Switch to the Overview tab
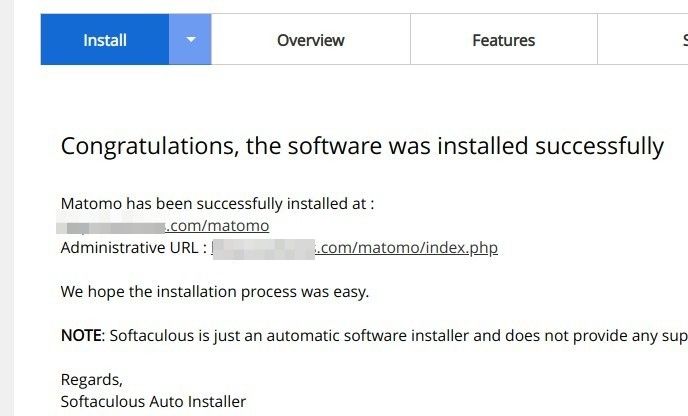The height and width of the screenshot is (416, 688). click(x=311, y=39)
